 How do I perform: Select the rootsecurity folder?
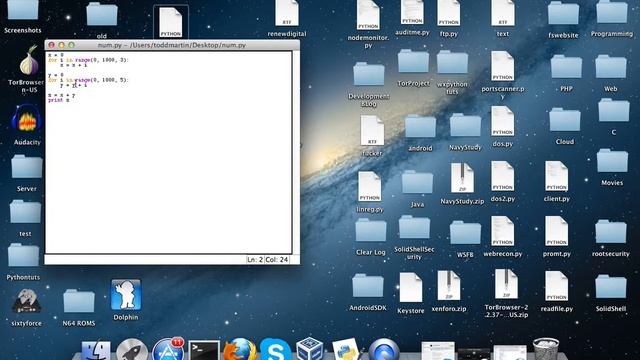[x=611, y=231]
